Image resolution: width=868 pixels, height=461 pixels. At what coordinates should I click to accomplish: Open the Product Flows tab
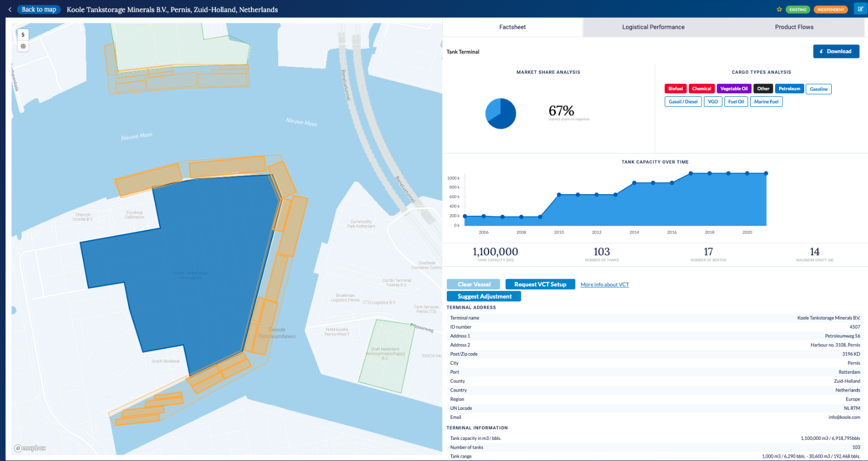[x=794, y=27]
